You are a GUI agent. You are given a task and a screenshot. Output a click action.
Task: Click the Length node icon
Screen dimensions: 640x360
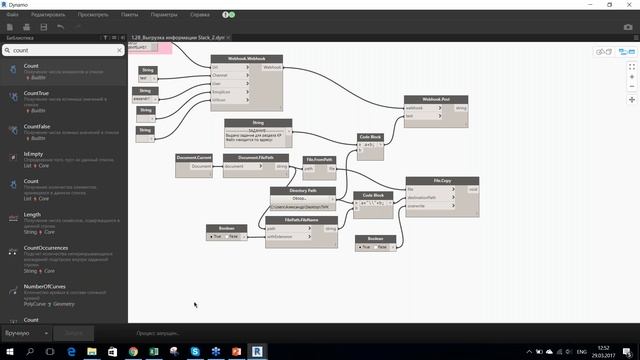(13, 218)
